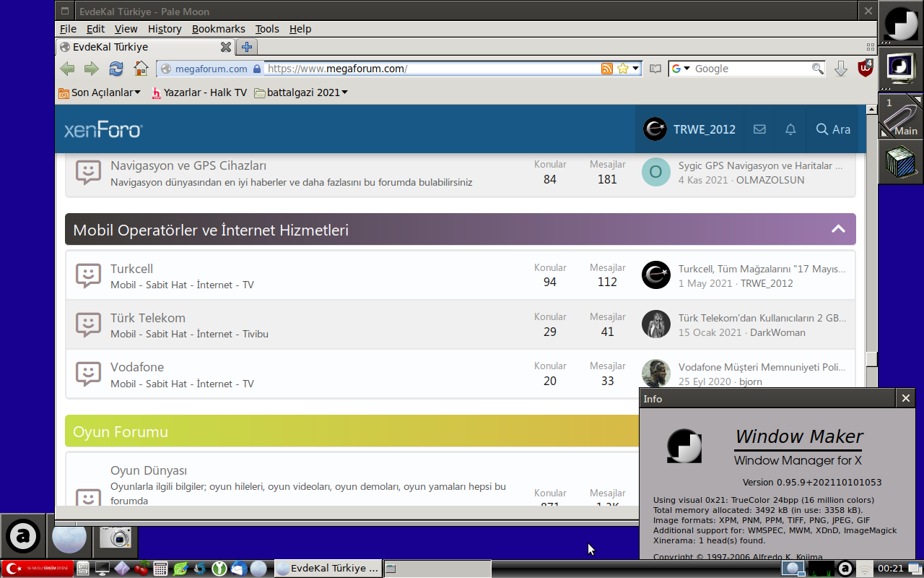Click the 00:21 clock in tray

click(890, 569)
